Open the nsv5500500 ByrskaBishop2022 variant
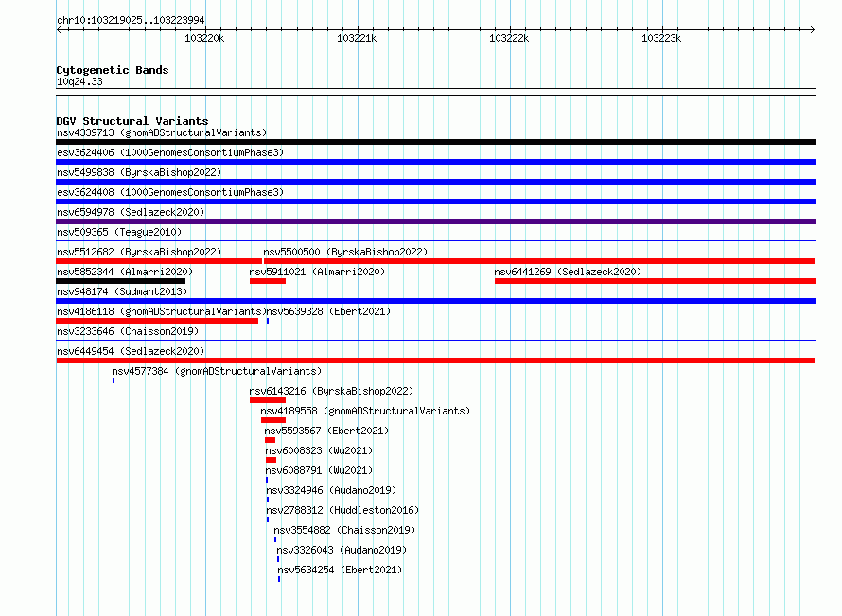Screen dimensions: 842x616 tap(345, 252)
